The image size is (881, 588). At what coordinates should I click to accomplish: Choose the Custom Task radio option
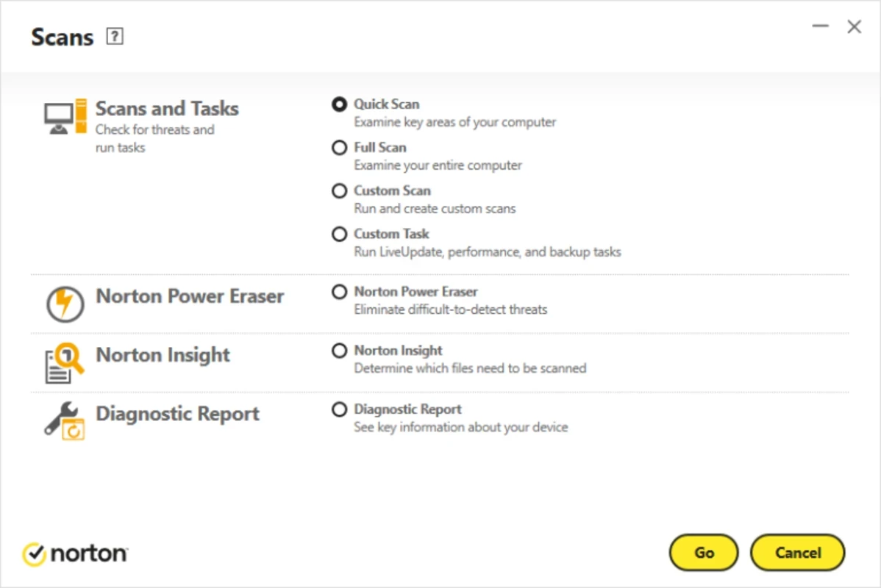339,234
